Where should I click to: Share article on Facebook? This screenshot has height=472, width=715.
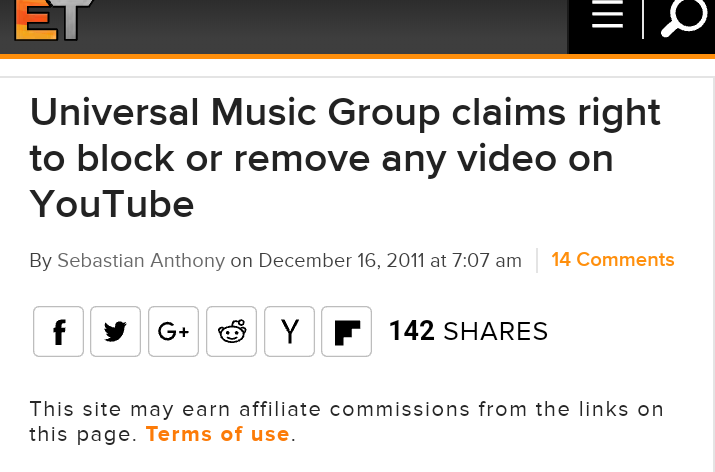tap(58, 332)
